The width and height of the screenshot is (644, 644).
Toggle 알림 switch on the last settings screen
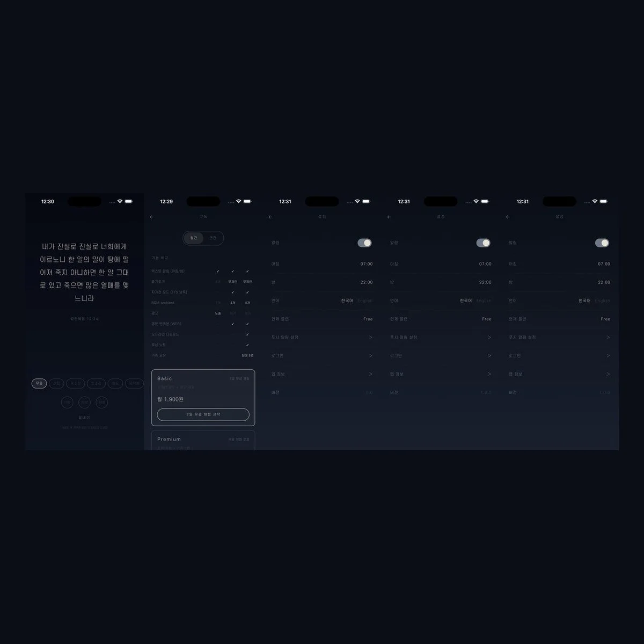pos(602,243)
